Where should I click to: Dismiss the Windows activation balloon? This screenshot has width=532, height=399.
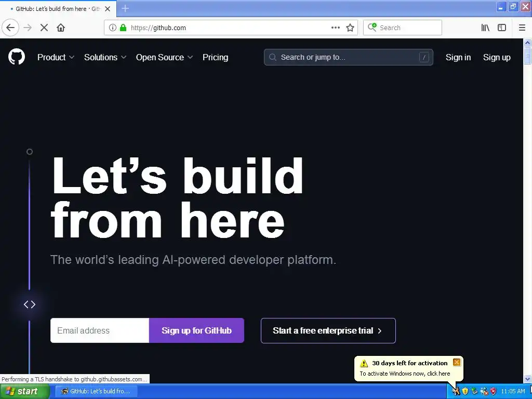[457, 362]
